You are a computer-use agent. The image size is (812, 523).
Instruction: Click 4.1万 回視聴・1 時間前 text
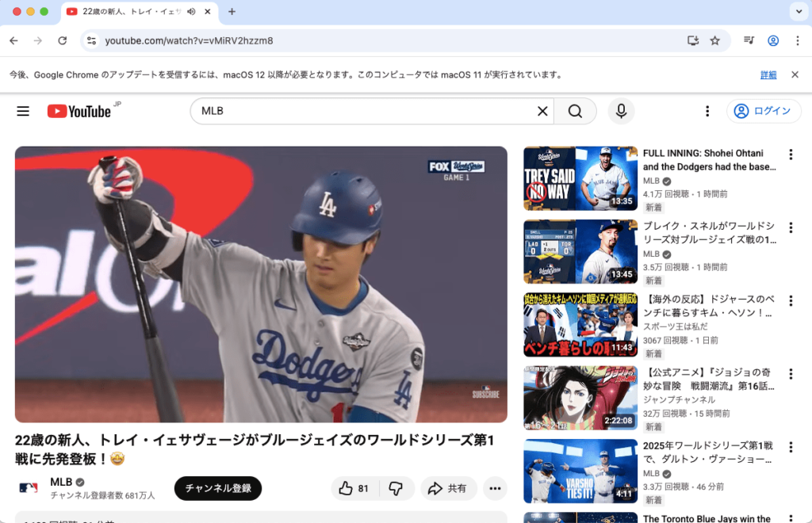685,194
